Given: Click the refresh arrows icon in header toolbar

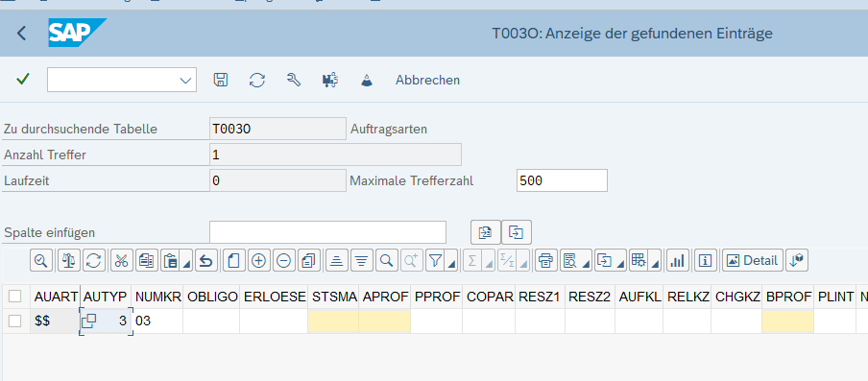Looking at the screenshot, I should point(257,80).
